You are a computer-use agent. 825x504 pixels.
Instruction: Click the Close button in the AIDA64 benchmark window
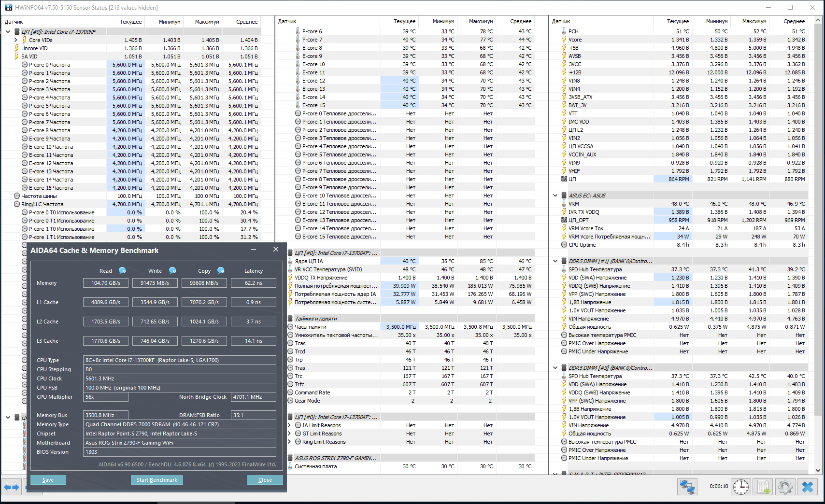click(265, 480)
